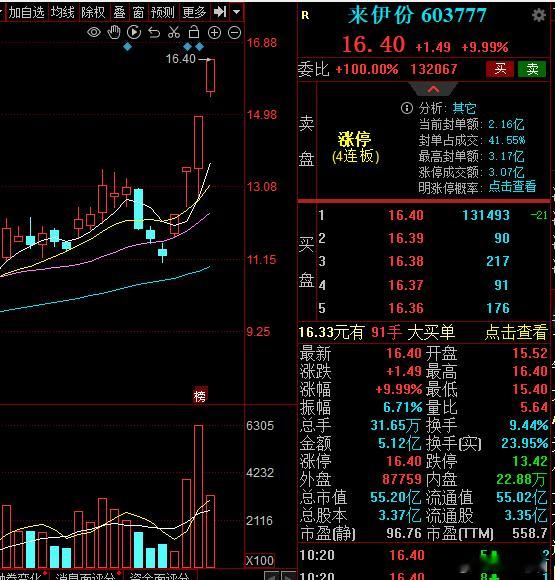
Task: Open the 更多 more menu
Action: [194, 13]
